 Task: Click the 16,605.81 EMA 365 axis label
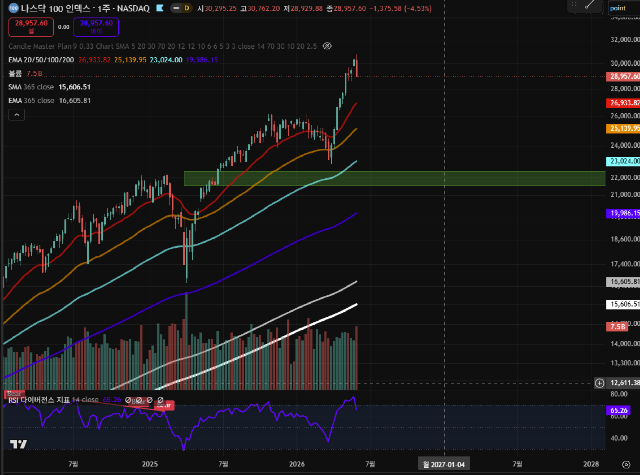623,282
